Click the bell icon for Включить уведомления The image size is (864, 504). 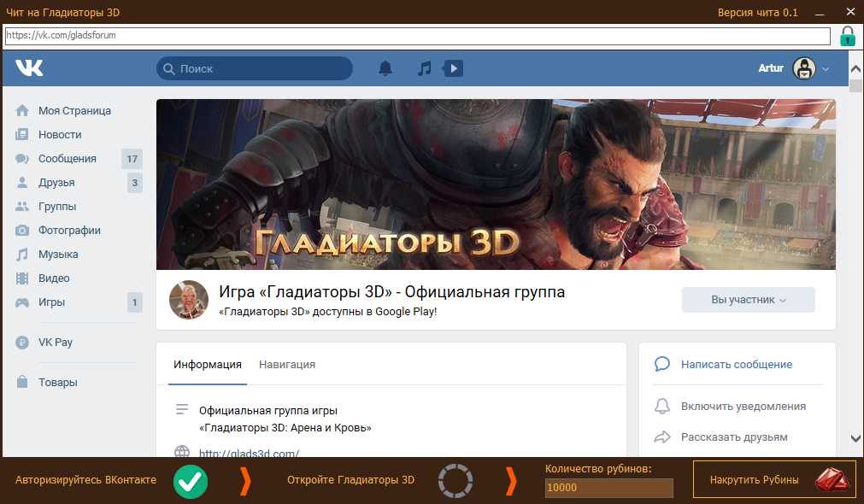pos(662,407)
